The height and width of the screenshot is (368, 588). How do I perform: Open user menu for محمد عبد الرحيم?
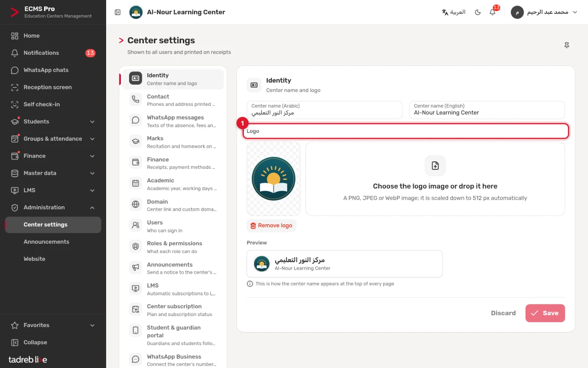pyautogui.click(x=544, y=12)
